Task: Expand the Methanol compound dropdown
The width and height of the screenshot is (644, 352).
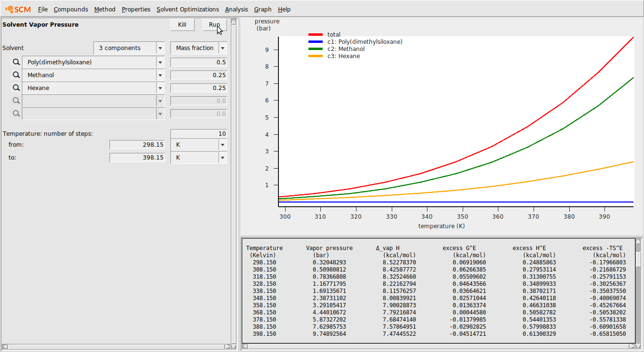Action: click(160, 75)
